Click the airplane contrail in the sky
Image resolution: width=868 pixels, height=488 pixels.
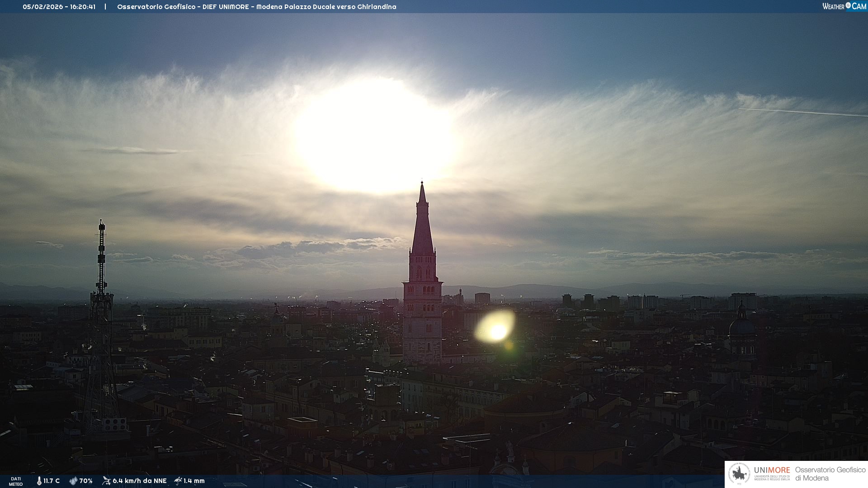[x=802, y=112]
